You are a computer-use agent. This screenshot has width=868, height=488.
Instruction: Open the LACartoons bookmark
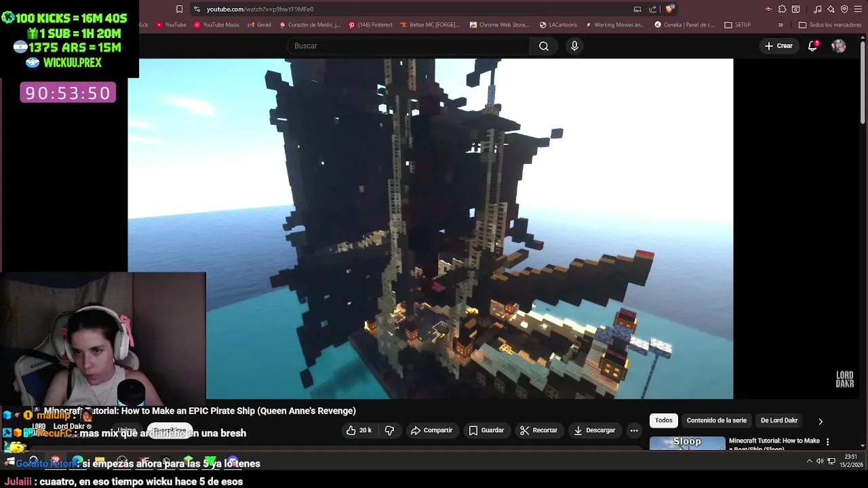tap(559, 25)
